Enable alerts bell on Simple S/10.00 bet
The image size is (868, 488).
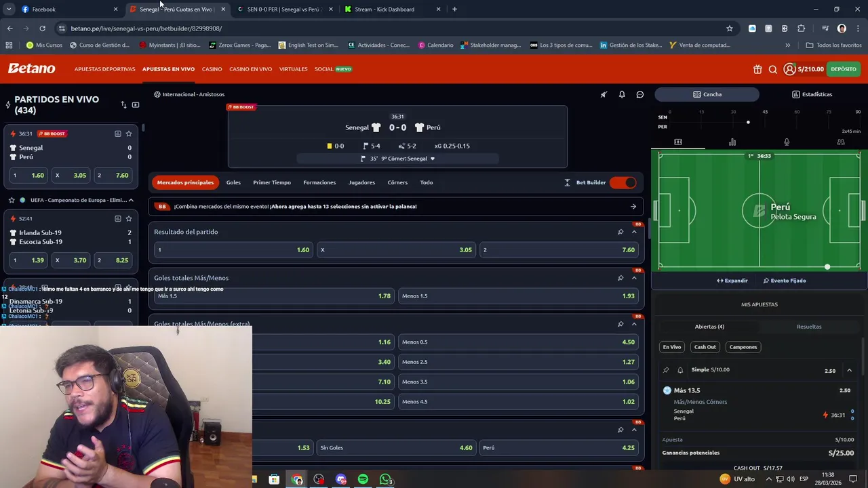680,370
